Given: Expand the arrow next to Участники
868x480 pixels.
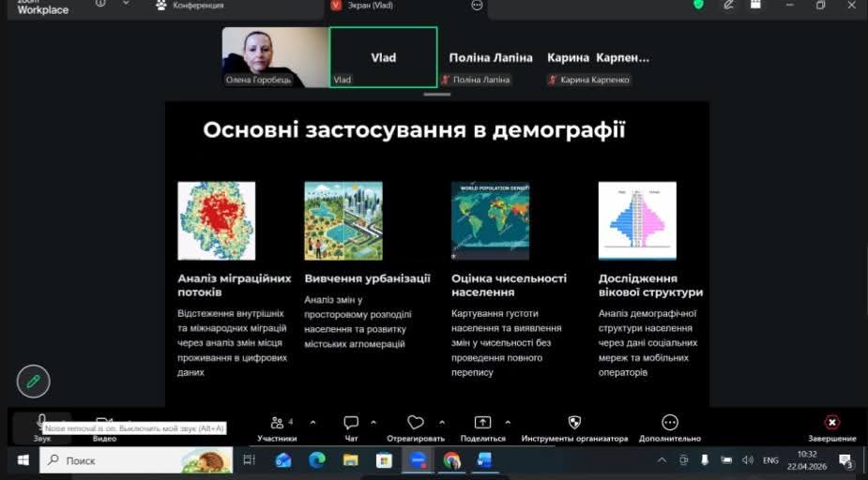Looking at the screenshot, I should [312, 422].
